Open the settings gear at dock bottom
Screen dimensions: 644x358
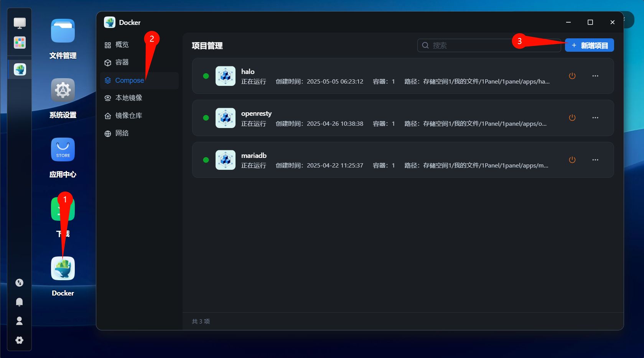click(x=19, y=340)
